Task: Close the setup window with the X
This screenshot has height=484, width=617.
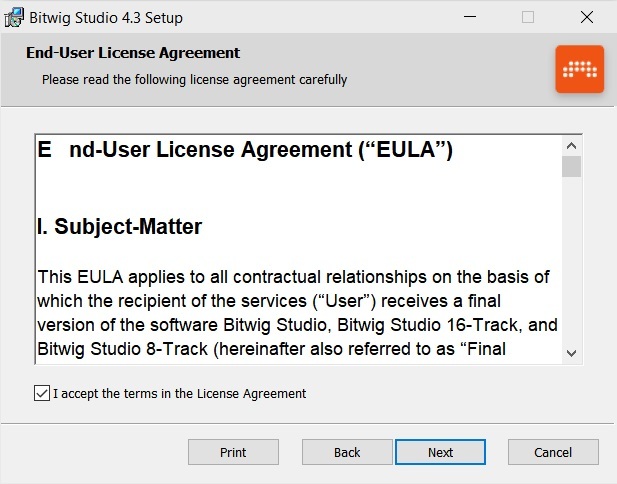Action: pos(587,17)
